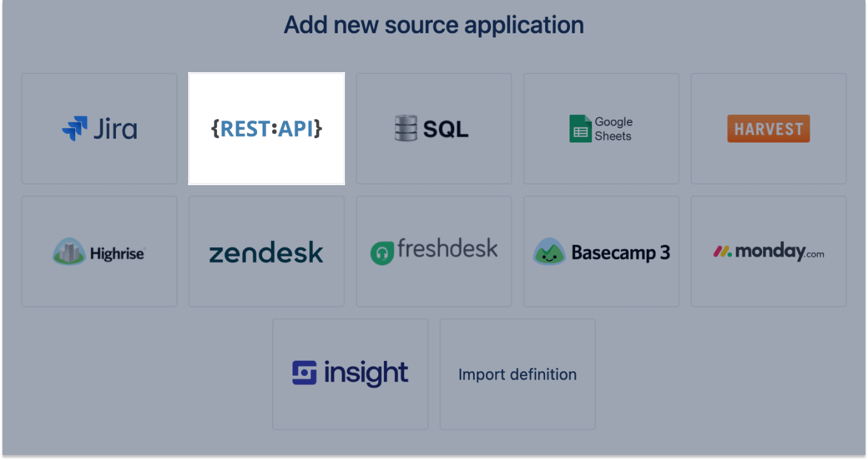Select the monday.com logo

(768, 251)
